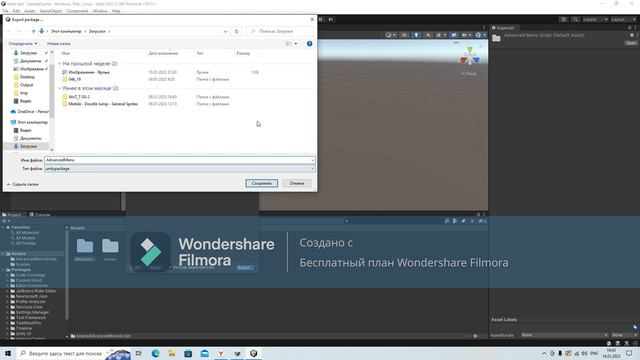Switch to the Project tab

(12, 215)
